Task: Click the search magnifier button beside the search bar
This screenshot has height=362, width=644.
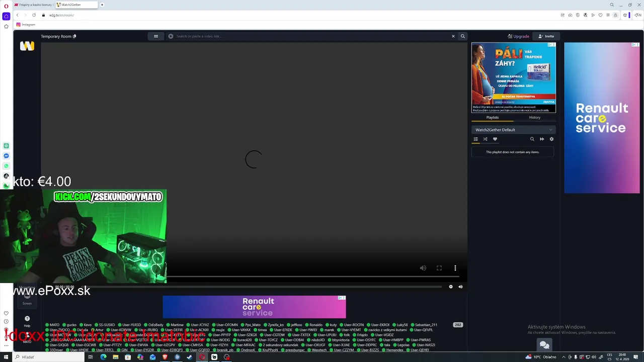Action: (x=463, y=36)
